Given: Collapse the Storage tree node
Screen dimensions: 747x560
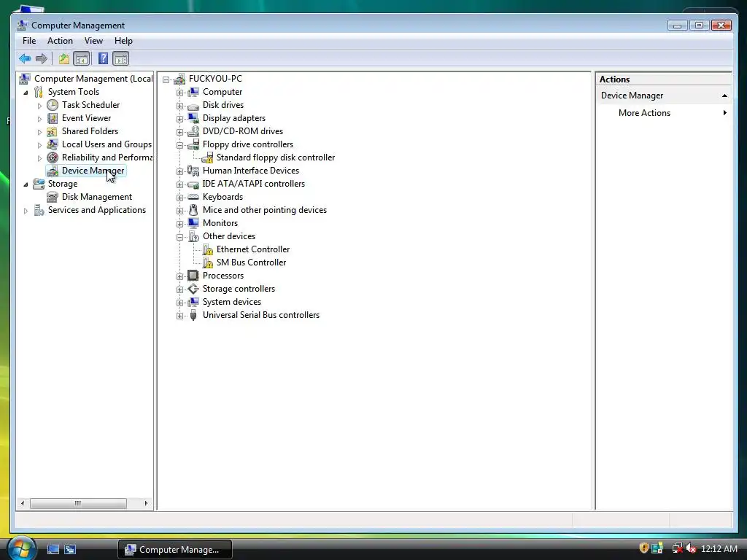Looking at the screenshot, I should [26, 184].
